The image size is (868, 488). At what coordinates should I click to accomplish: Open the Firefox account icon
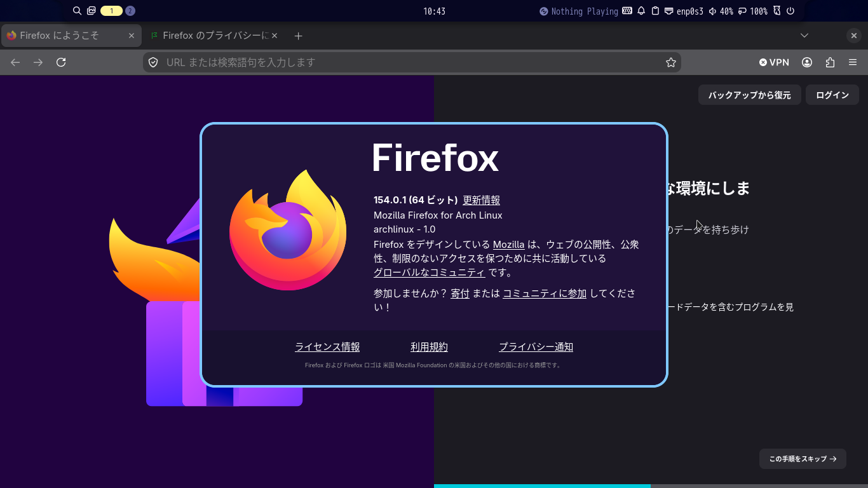click(807, 62)
